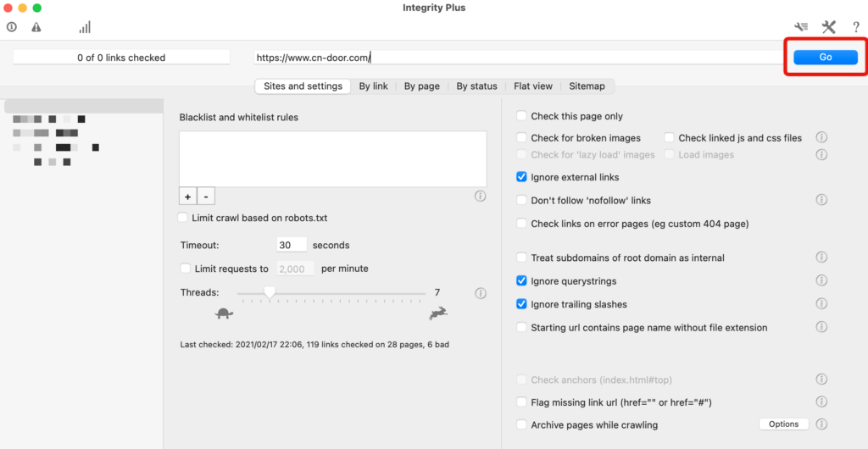
Task: Click the Blacklist and whitelist rules label
Action: [238, 117]
